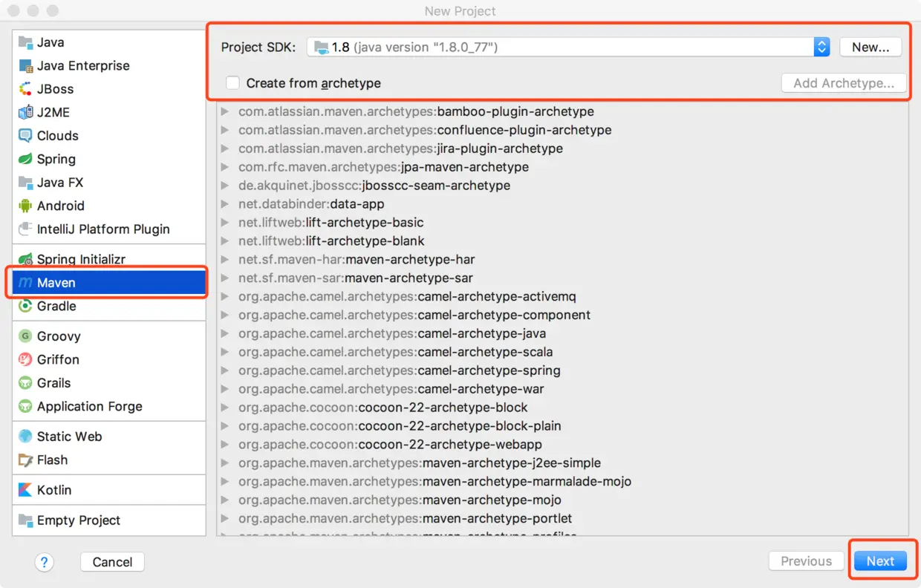Select the Application Forge icon

click(x=25, y=406)
